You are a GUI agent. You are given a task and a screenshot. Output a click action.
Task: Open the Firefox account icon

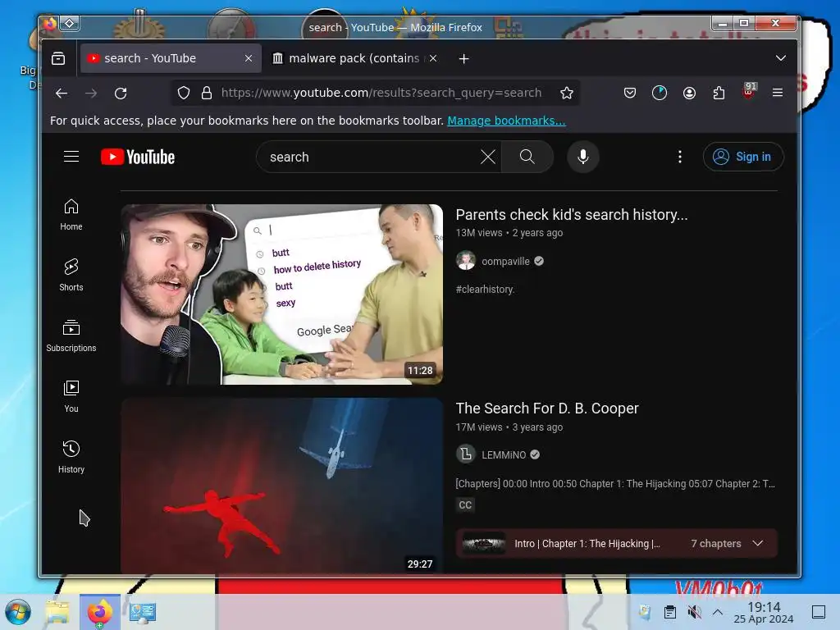click(689, 94)
